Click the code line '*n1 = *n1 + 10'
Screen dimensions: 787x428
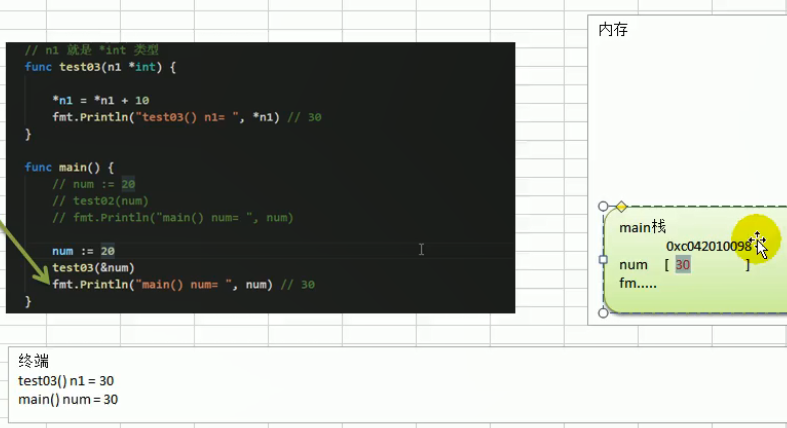(100, 100)
